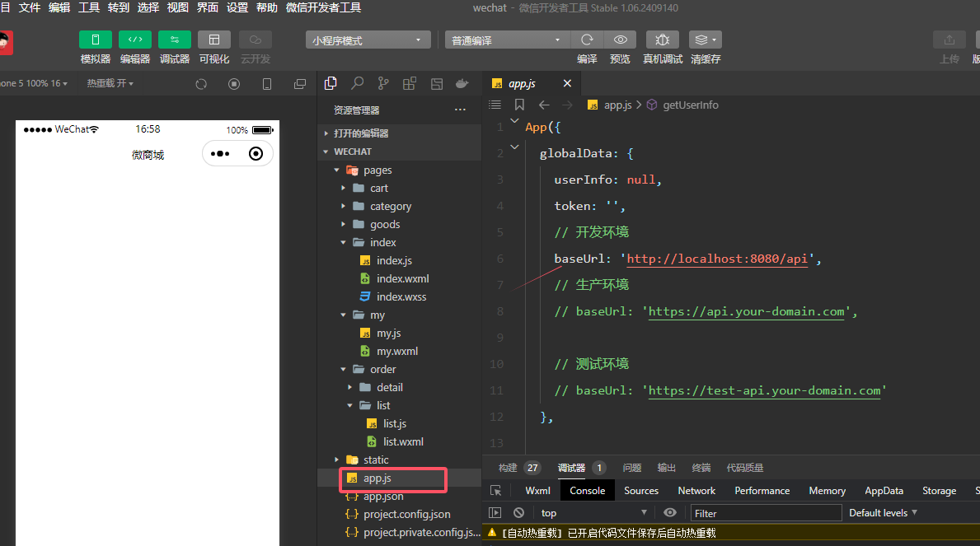Click the bookmark icon in editor bar
Viewport: 980px width, 546px height.
(x=519, y=105)
